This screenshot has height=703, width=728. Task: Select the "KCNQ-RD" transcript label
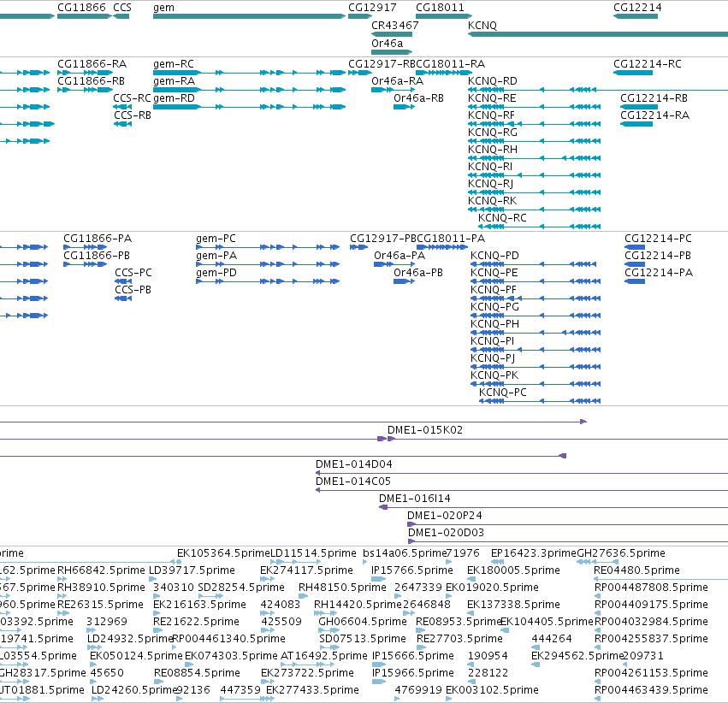[493, 80]
